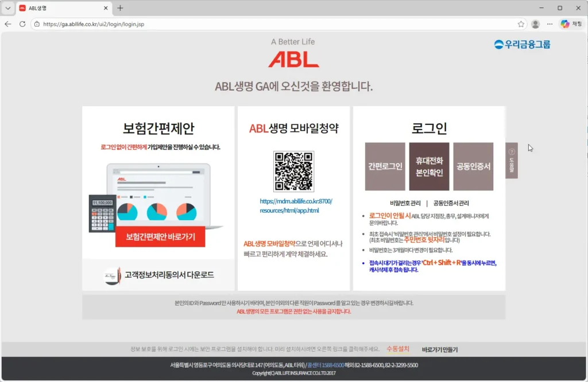Open the browser three-dot settings menu

pyautogui.click(x=550, y=24)
